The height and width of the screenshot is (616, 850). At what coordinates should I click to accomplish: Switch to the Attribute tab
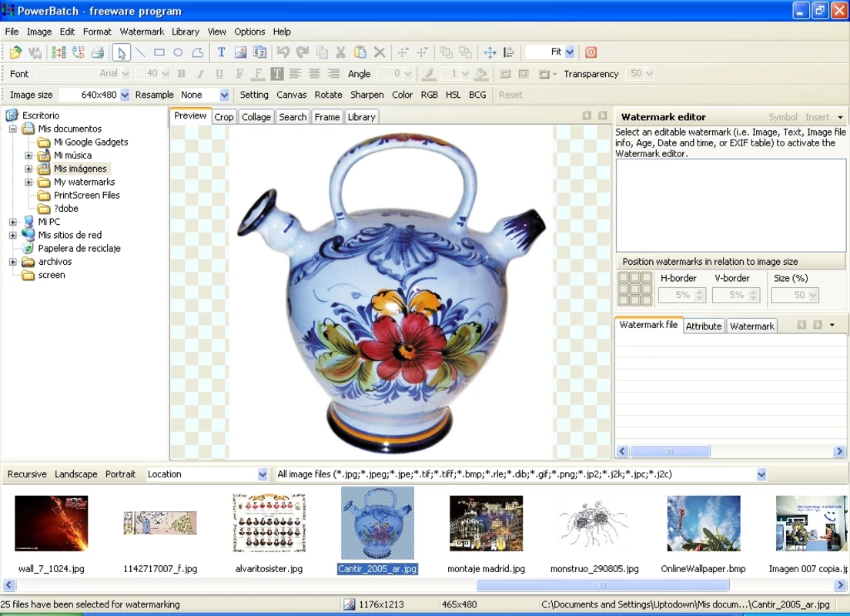click(x=704, y=326)
